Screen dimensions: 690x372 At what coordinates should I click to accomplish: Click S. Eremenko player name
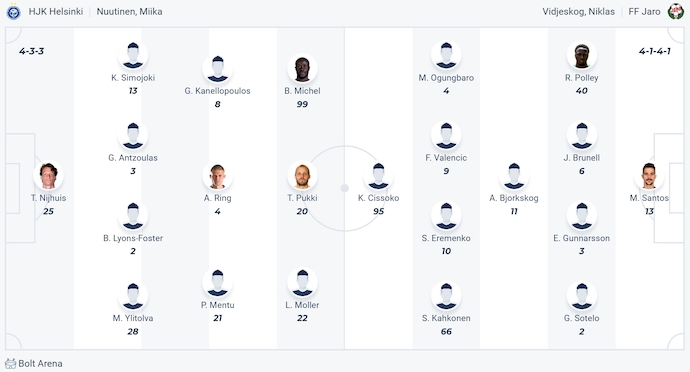point(446,238)
